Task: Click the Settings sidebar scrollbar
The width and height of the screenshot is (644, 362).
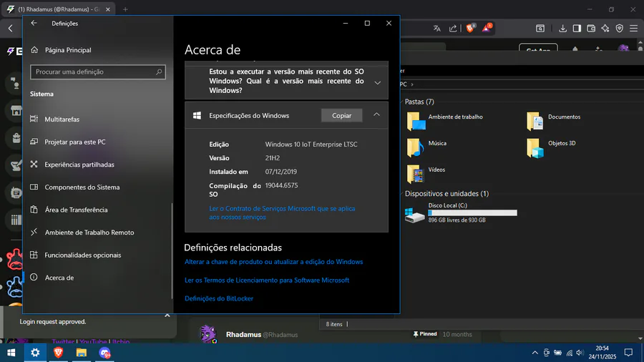Action: click(172, 250)
